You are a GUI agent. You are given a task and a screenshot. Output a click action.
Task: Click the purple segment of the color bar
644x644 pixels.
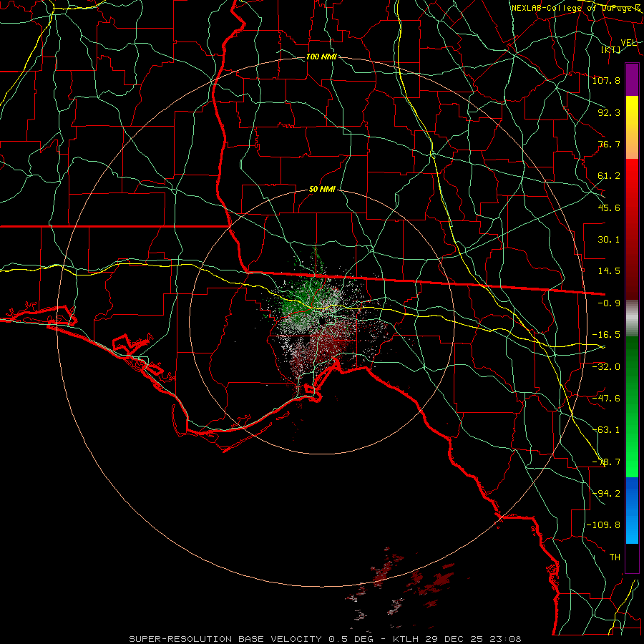point(632,79)
